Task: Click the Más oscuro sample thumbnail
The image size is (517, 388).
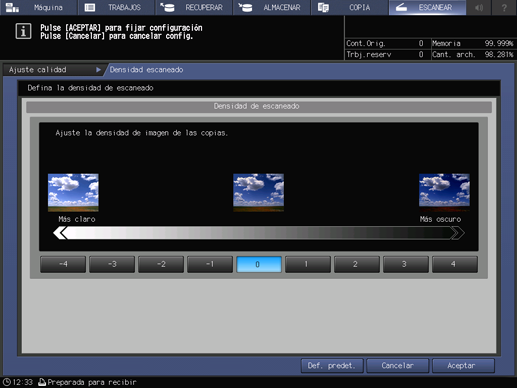Action: pyautogui.click(x=444, y=192)
